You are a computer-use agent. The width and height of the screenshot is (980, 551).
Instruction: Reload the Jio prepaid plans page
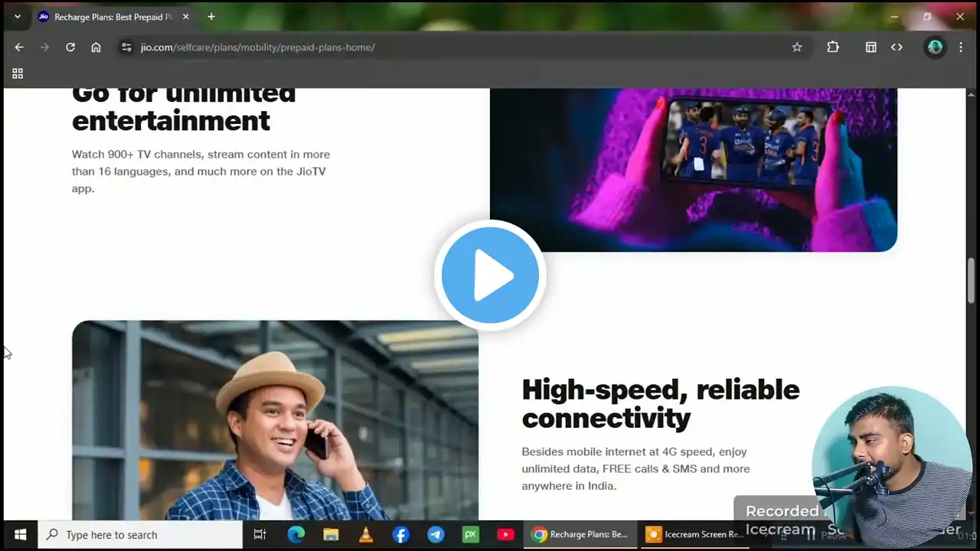pyautogui.click(x=70, y=47)
